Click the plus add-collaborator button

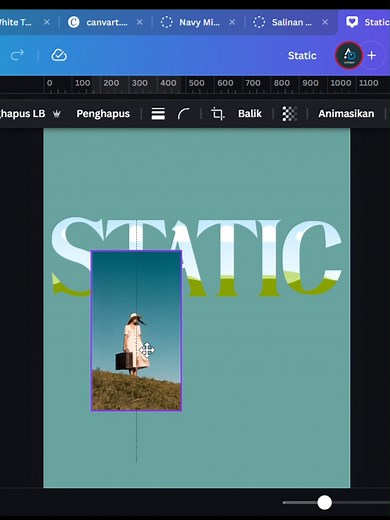pos(372,55)
